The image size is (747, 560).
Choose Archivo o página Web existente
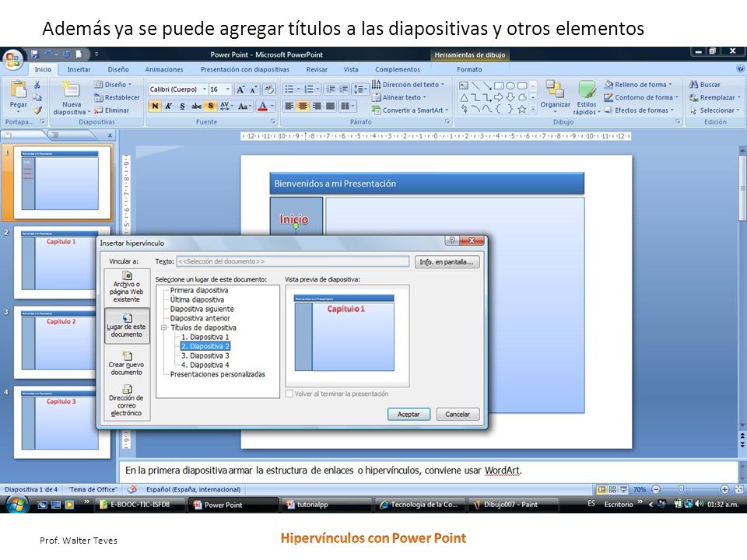point(127,287)
